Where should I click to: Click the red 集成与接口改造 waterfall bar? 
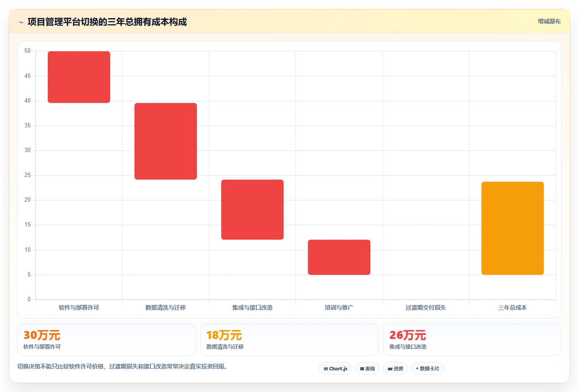(252, 210)
